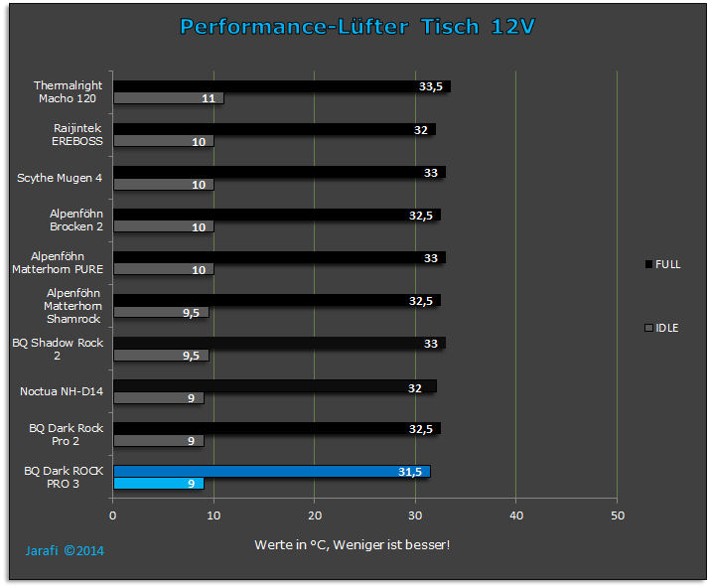Click the axis value 40
The width and height of the screenshot is (709, 588).
coord(516,515)
